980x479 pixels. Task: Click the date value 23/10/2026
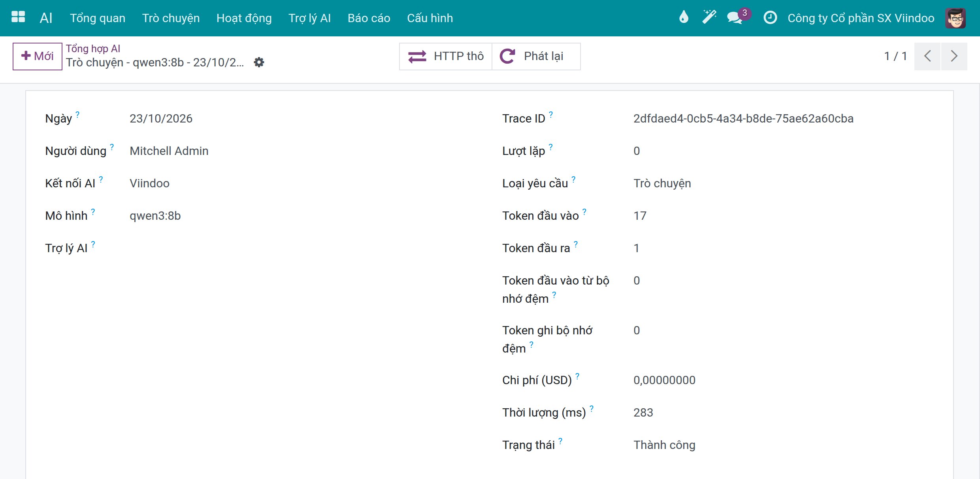(x=161, y=119)
